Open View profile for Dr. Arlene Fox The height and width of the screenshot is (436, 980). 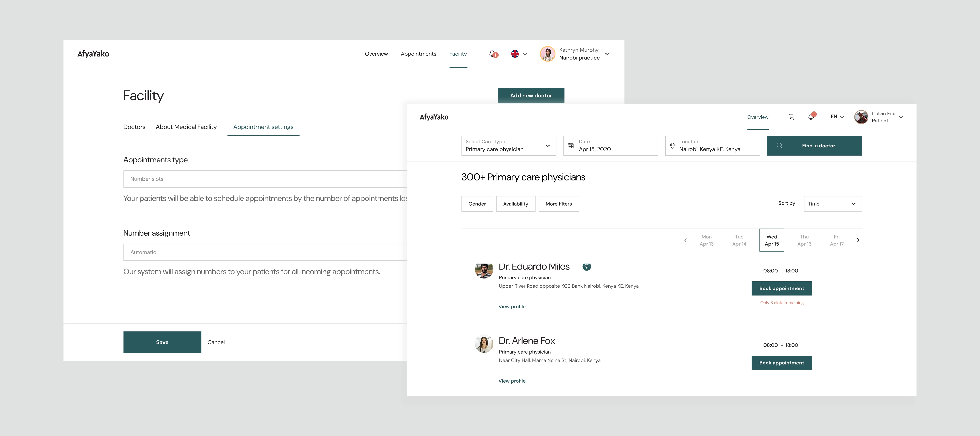[512, 381]
